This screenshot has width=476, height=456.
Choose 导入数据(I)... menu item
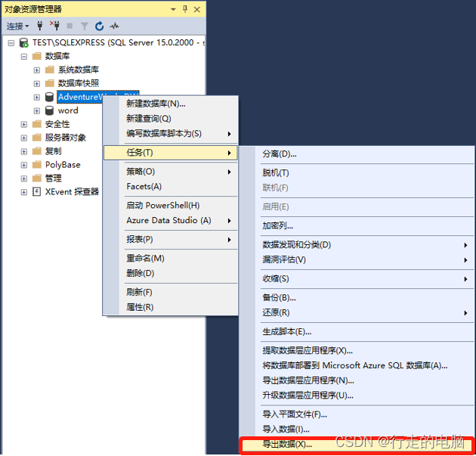(x=357, y=430)
